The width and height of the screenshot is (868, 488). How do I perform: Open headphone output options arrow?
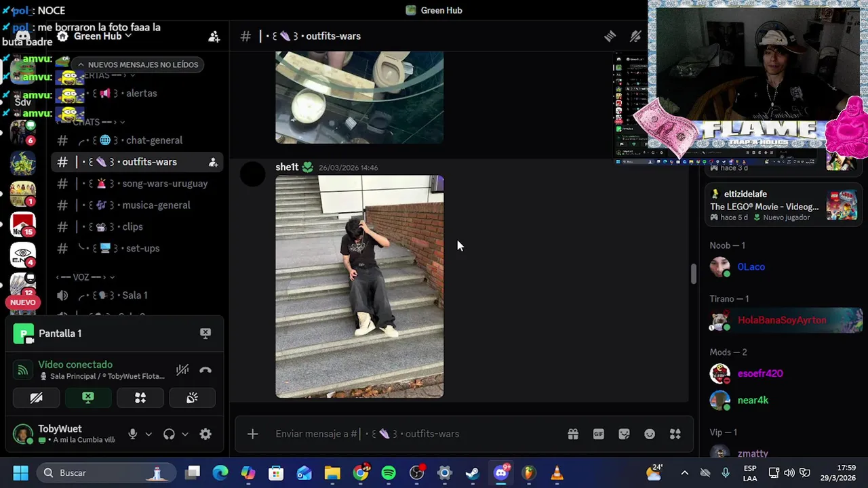[x=184, y=434]
